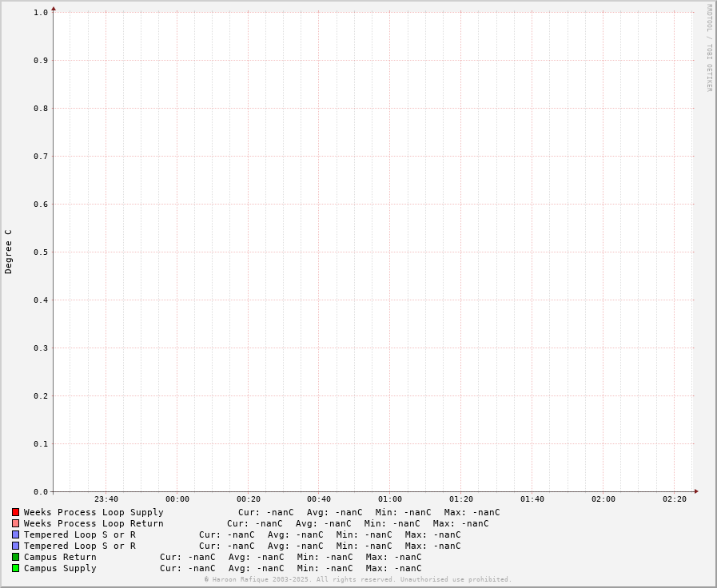Image resolution: width=717 pixels, height=588 pixels.
Task: Click the red arrow atop the y-axis
Action: 54,9
